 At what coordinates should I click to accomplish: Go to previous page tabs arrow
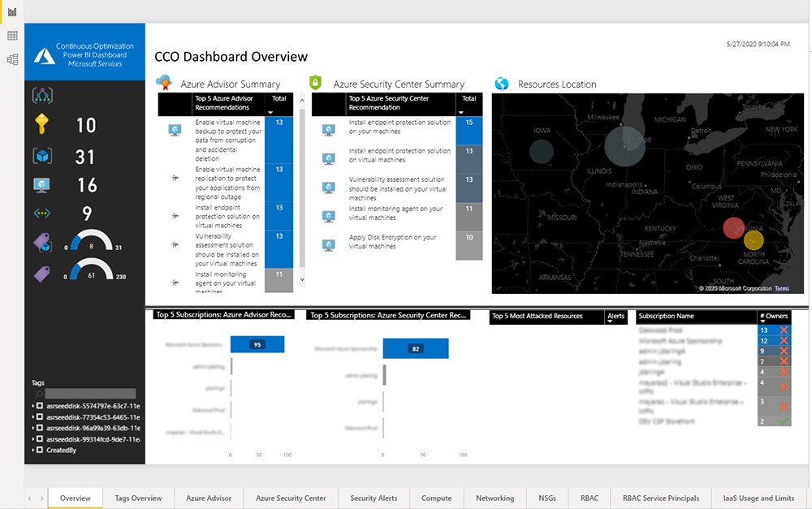coord(29,498)
